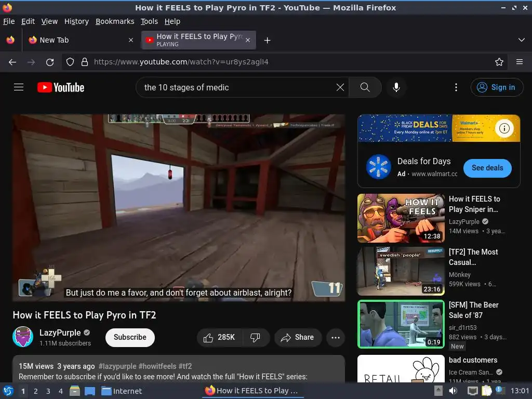Open the Bookmarks menu
The image size is (532, 399).
(x=115, y=21)
